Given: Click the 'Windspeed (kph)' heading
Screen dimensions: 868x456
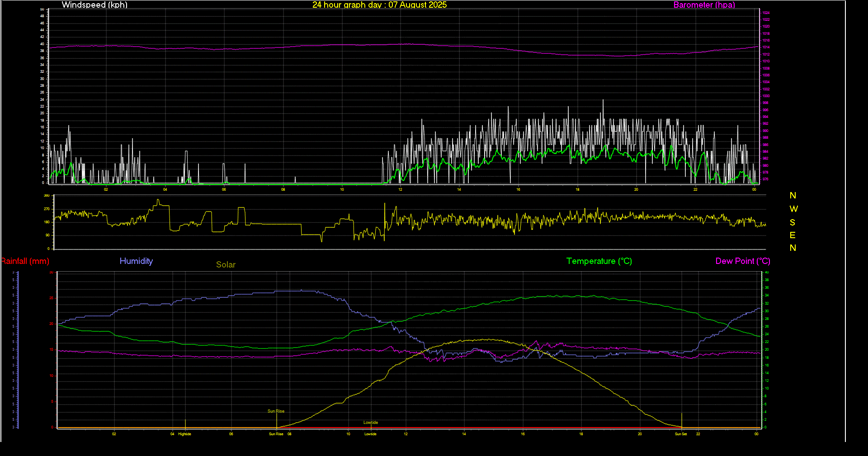Looking at the screenshot, I should click(94, 5).
